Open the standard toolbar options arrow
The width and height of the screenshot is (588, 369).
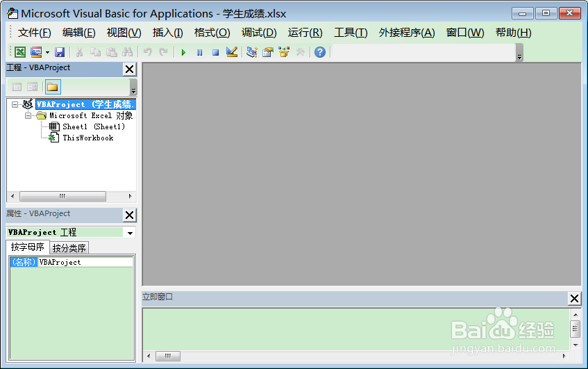point(519,53)
